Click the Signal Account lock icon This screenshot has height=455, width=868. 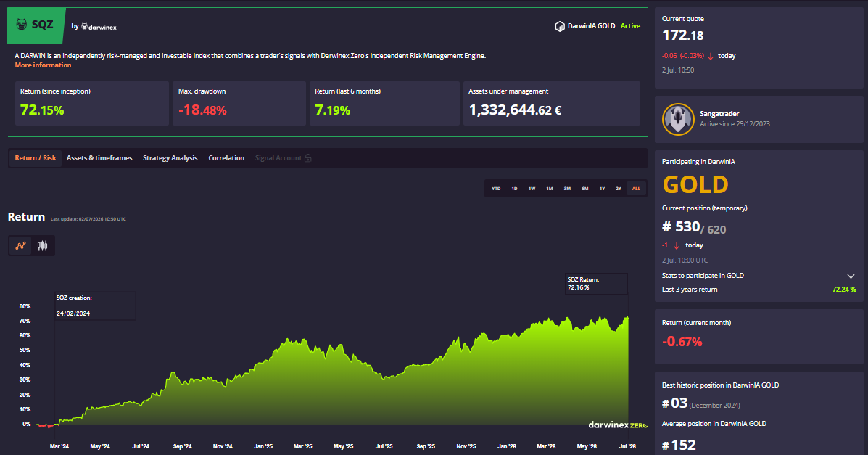[307, 158]
